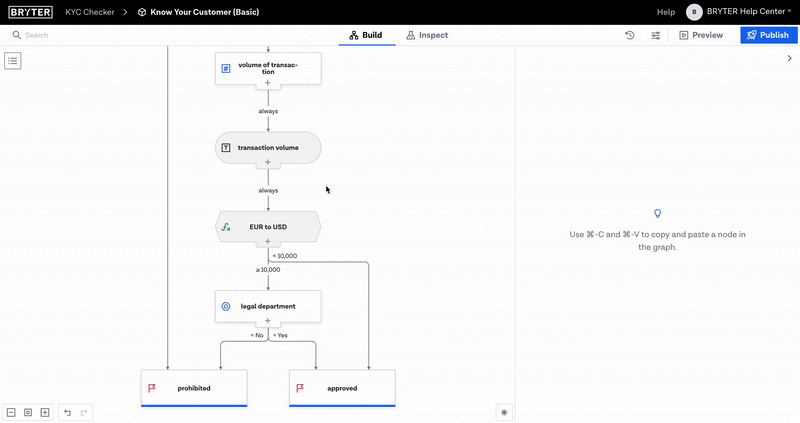This screenshot has height=423, width=800.
Task: Click the fit-to-screen zoom icon
Action: coord(28,412)
